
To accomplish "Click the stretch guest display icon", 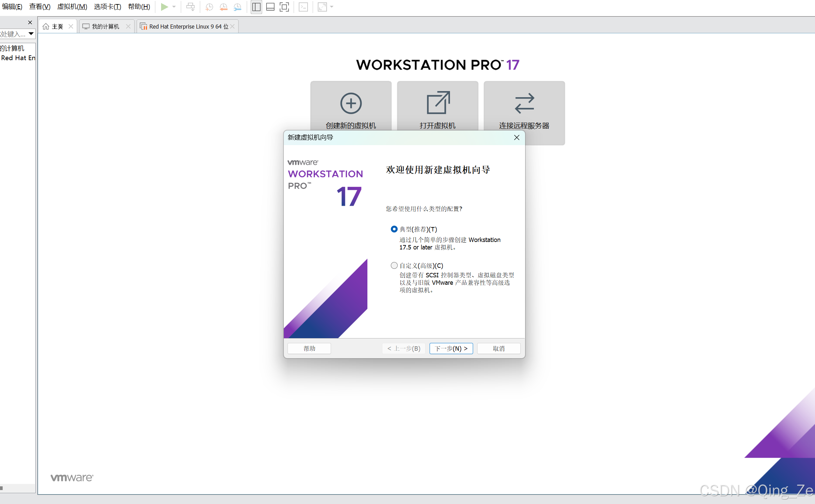I will pyautogui.click(x=322, y=7).
